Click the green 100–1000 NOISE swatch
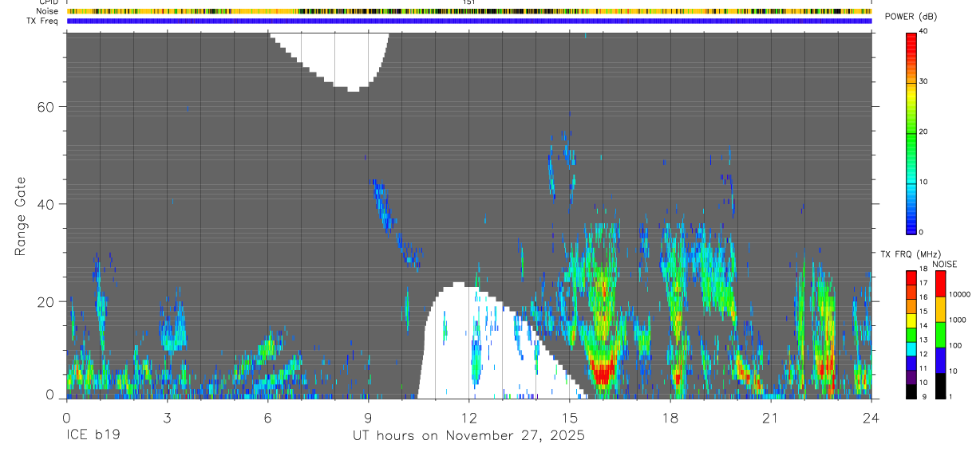The width and height of the screenshot is (980, 452). [941, 335]
